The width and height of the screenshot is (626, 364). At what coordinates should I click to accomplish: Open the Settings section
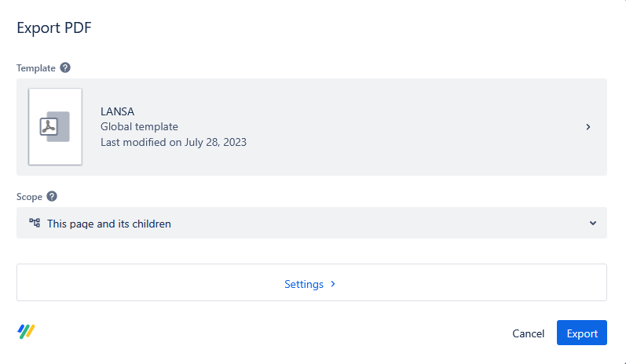pos(304,284)
